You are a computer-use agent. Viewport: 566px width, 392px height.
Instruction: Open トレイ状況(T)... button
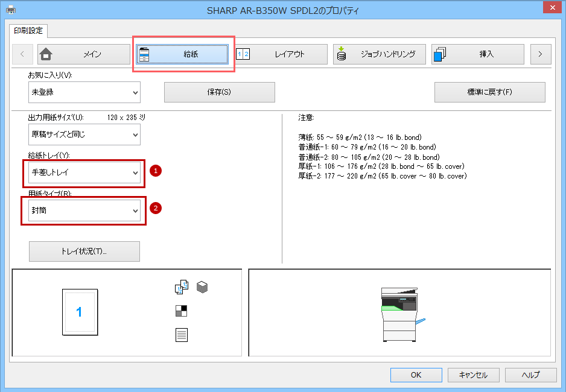coord(84,251)
